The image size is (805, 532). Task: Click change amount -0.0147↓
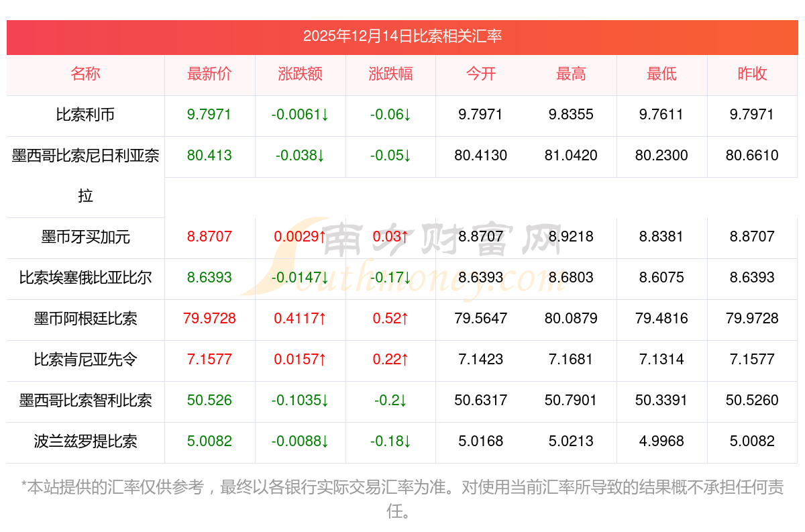pyautogui.click(x=300, y=278)
